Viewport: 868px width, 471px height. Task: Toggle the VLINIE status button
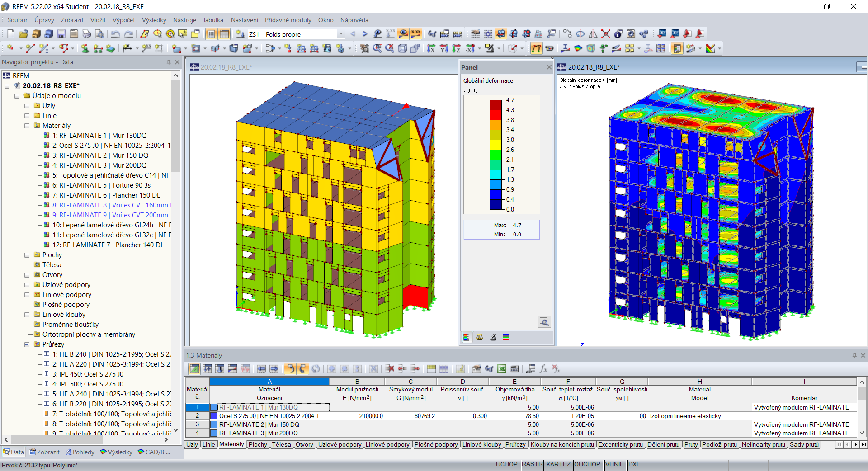(614, 464)
